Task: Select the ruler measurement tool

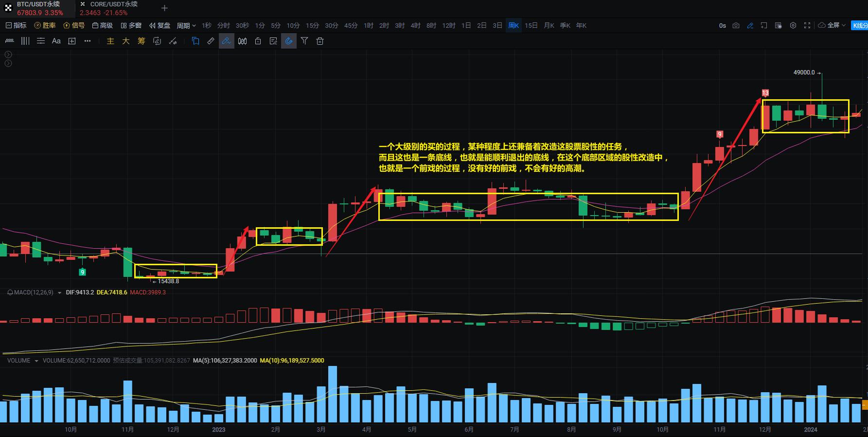Action: tap(211, 41)
